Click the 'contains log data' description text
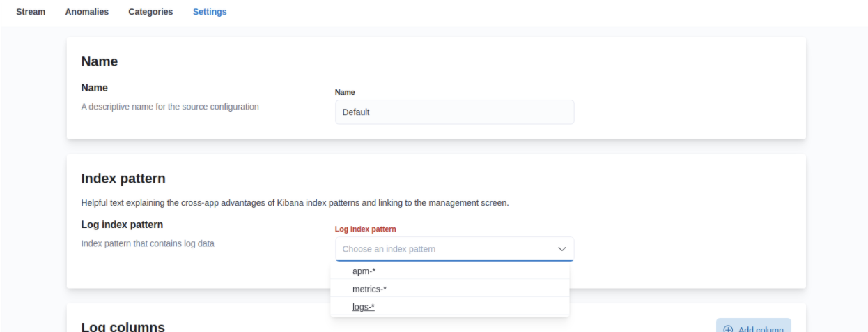Screen dimensions: 868x332 [148, 243]
